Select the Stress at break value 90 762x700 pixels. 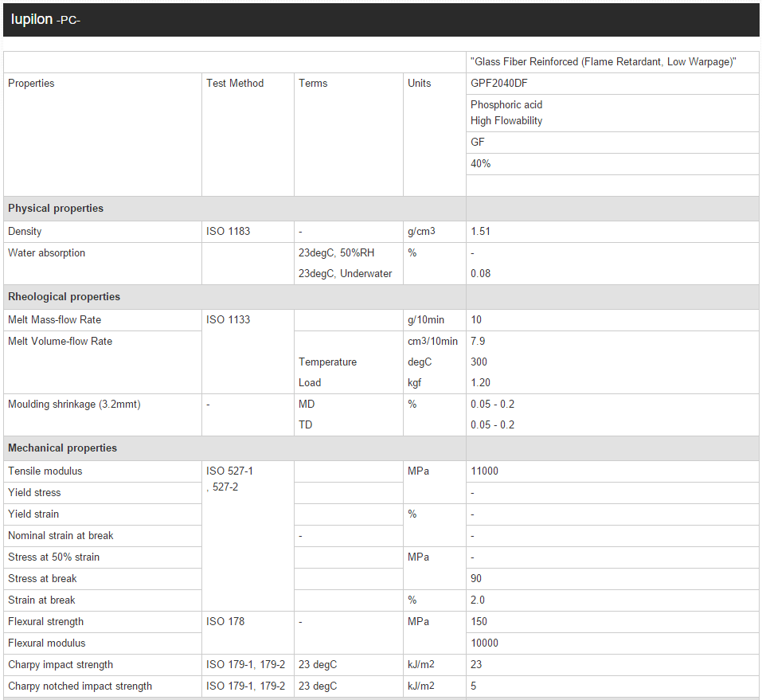[x=476, y=578]
